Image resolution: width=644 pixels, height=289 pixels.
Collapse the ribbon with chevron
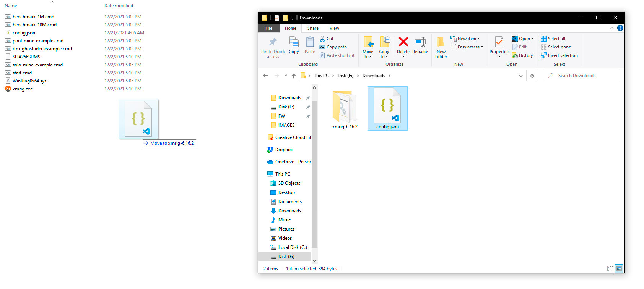(611, 28)
